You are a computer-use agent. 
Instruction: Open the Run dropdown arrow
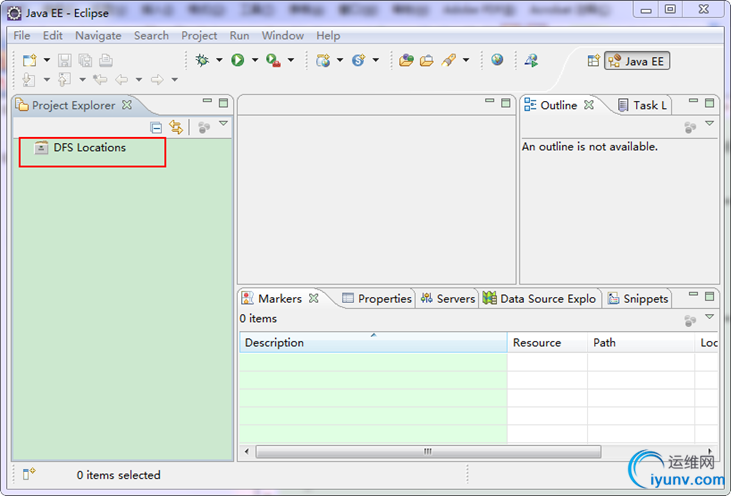[255, 60]
